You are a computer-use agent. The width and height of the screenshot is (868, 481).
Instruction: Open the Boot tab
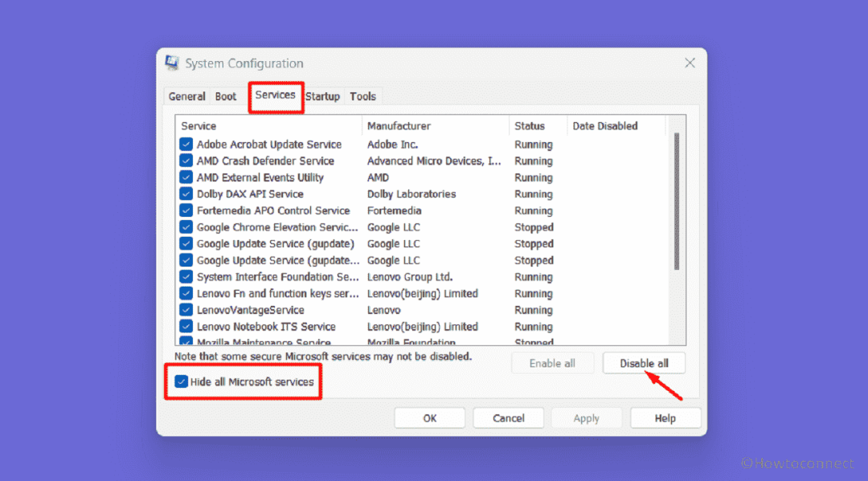[x=226, y=96]
